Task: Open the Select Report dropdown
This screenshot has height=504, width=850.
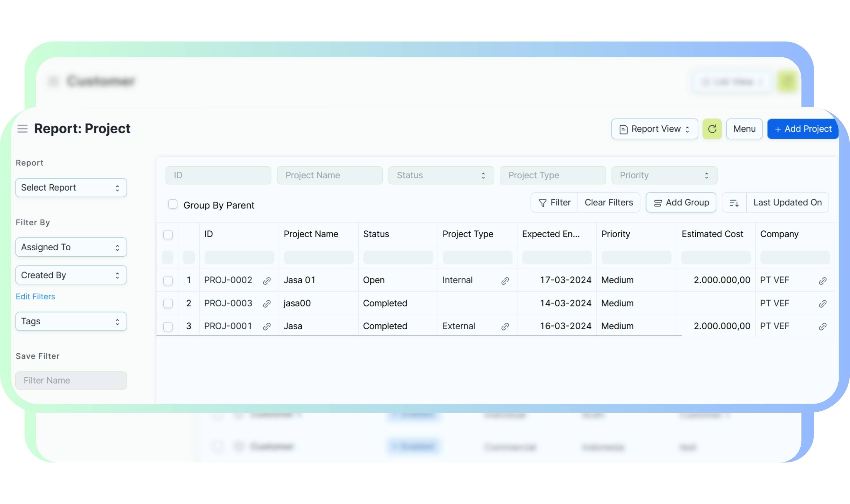Action: pos(71,188)
